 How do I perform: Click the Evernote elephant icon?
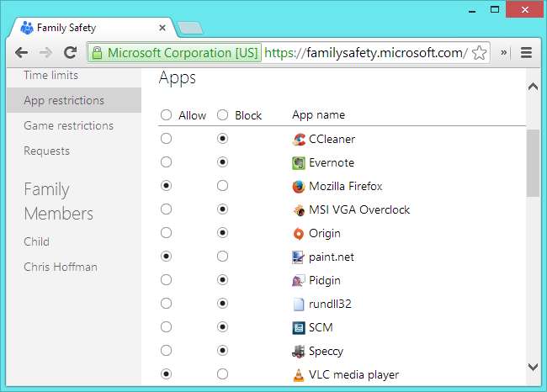298,163
